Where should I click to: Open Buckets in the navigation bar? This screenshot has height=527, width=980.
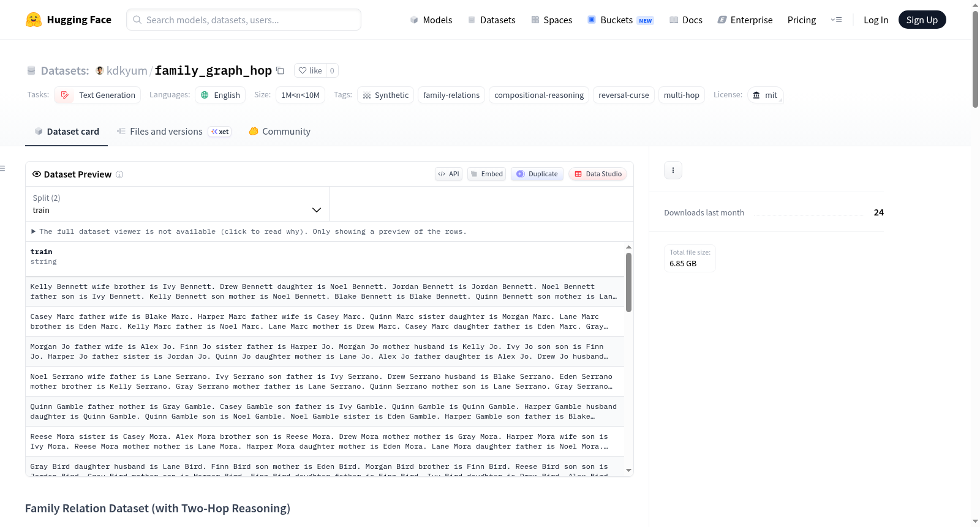click(x=620, y=20)
